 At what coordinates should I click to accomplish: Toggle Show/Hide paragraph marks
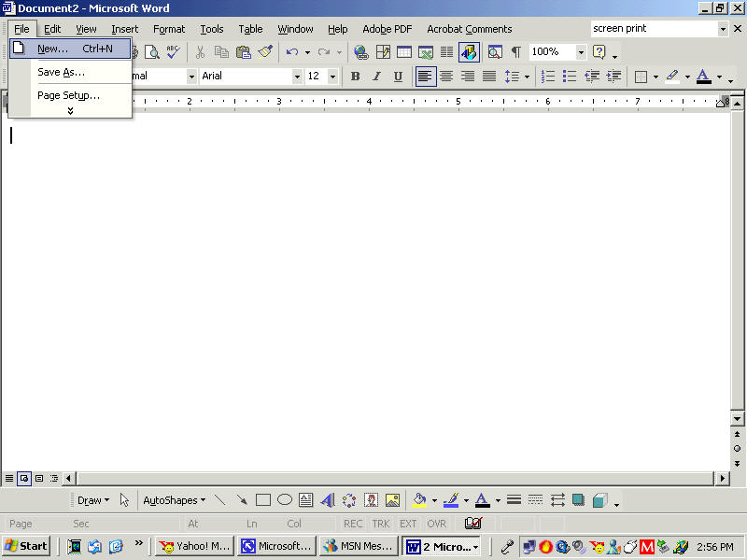[516, 52]
